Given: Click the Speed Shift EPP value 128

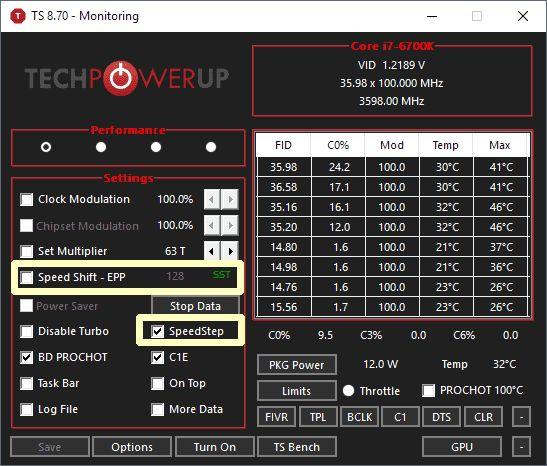Looking at the screenshot, I should [175, 276].
